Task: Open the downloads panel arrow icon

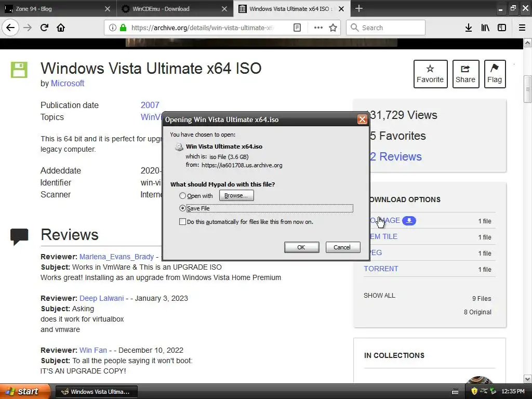Action: pos(469,28)
